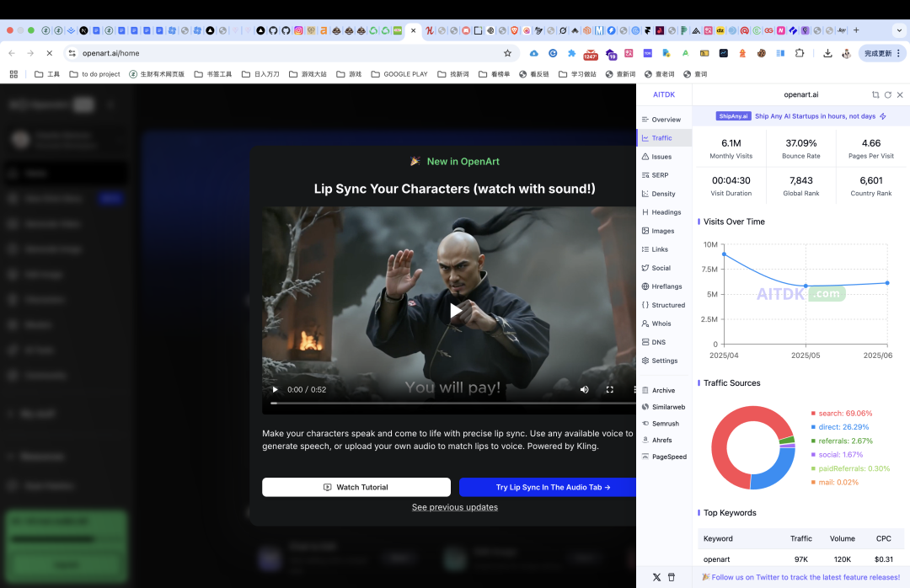Bookmark this page with the star icon
Image resolution: width=910 pixels, height=588 pixels.
(508, 53)
